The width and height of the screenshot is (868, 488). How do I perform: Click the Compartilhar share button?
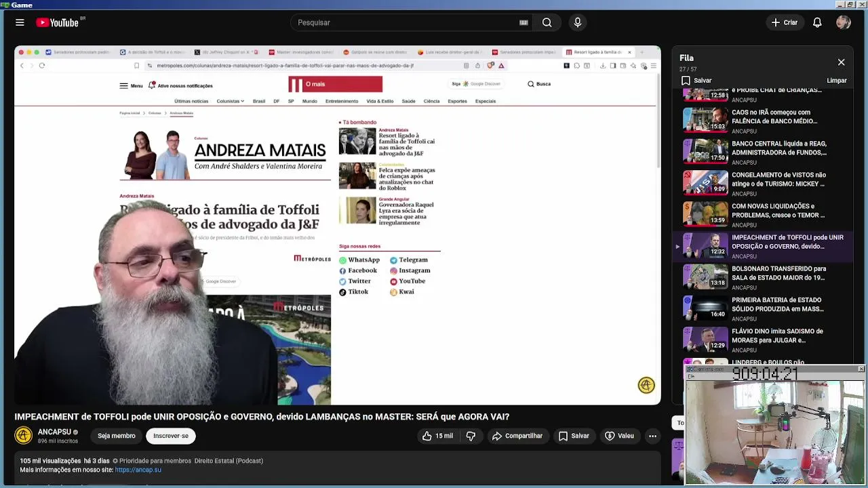coord(517,436)
